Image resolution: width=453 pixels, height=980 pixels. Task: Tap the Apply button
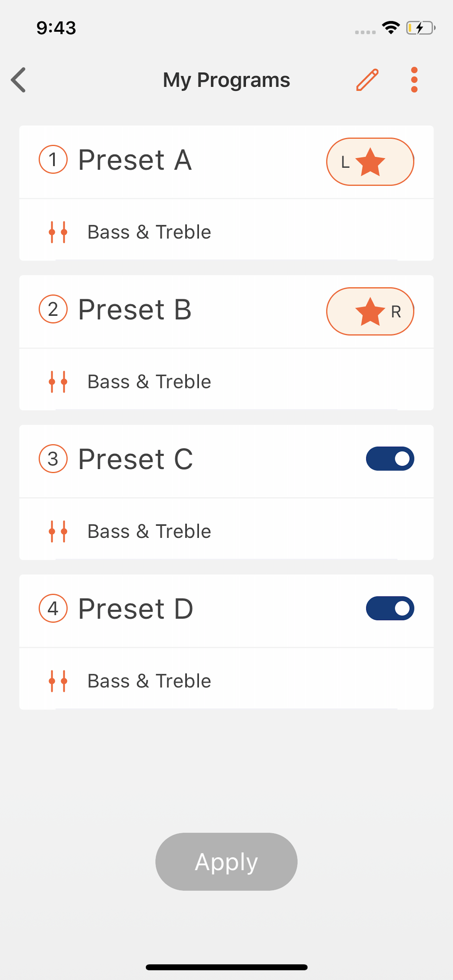(x=226, y=862)
